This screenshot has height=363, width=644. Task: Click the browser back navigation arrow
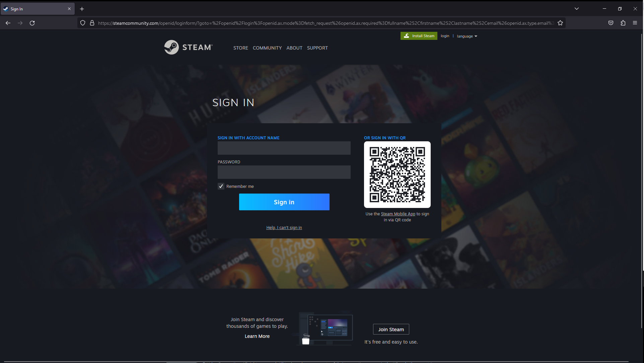[8, 23]
